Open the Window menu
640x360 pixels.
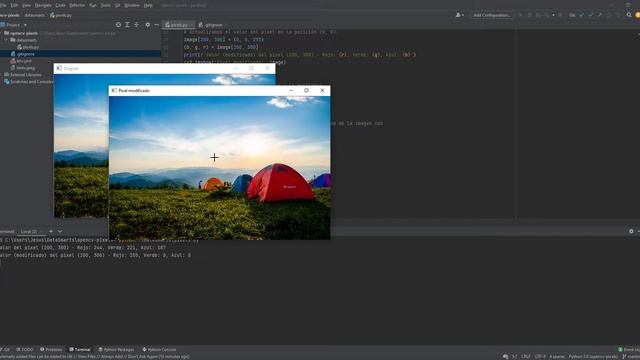click(132, 5)
